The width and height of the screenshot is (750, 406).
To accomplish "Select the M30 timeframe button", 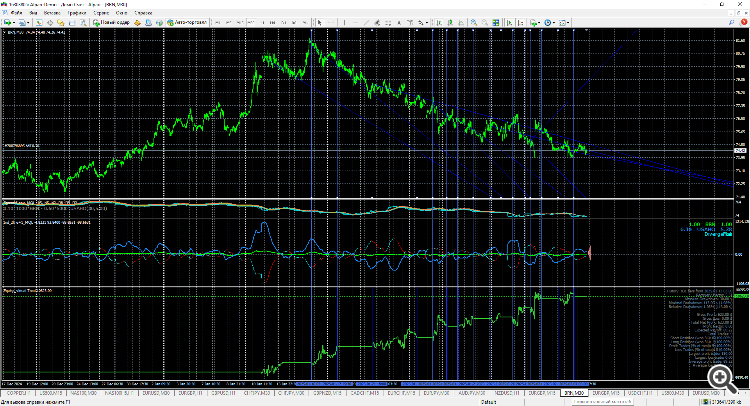I will pyautogui.click(x=251, y=22).
